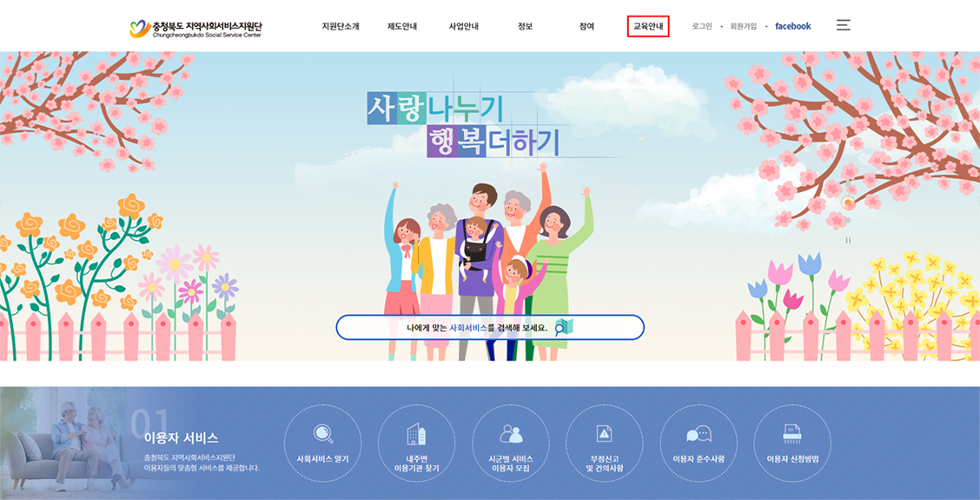Open 부정신고 및 건의사항 warning icon

tap(605, 433)
